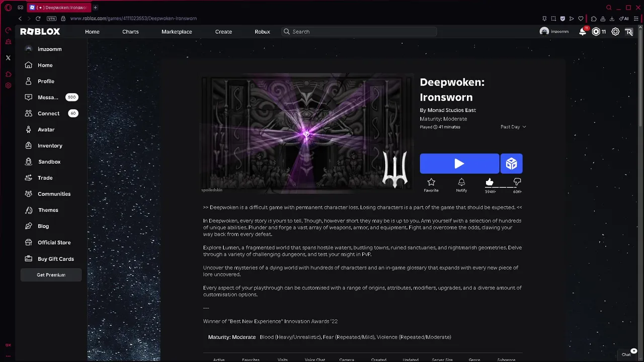Open Opera menu logo at top left
The width and height of the screenshot is (644, 362).
pos(8,8)
